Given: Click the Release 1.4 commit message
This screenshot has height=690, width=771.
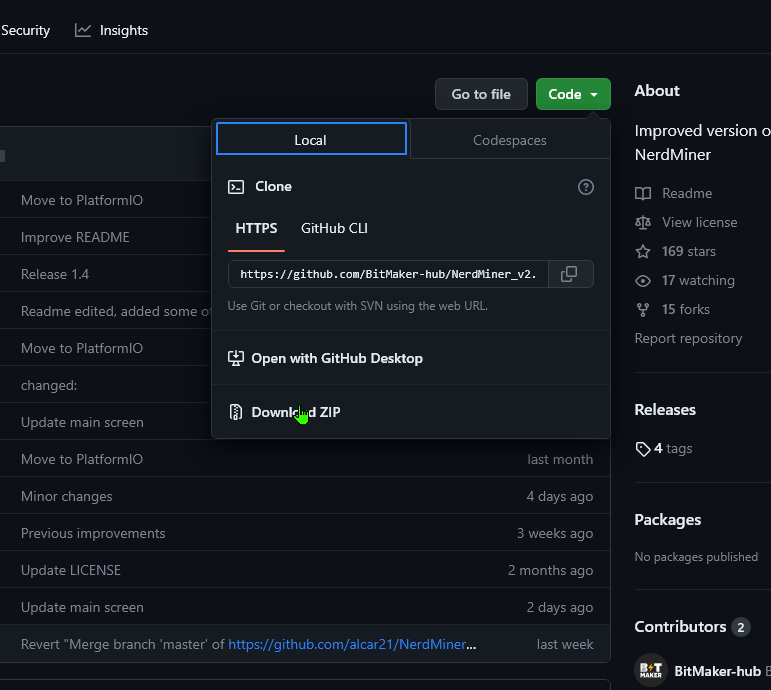Looking at the screenshot, I should click(55, 274).
